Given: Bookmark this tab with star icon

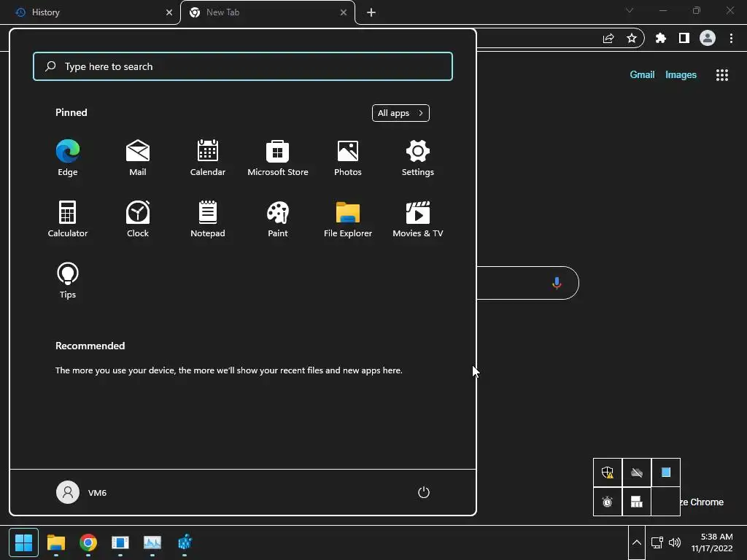Looking at the screenshot, I should (632, 38).
